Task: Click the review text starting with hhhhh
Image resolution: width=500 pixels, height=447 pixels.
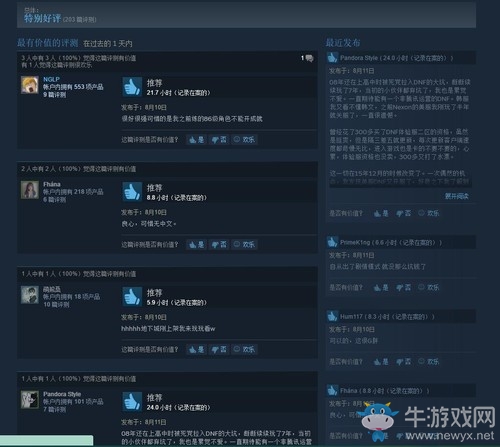Action: (x=168, y=329)
